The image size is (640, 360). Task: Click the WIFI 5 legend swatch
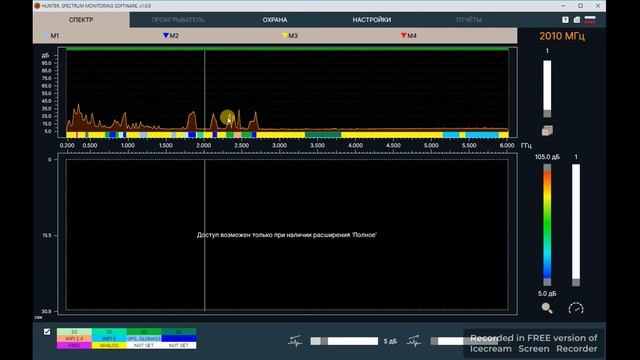[109, 339]
